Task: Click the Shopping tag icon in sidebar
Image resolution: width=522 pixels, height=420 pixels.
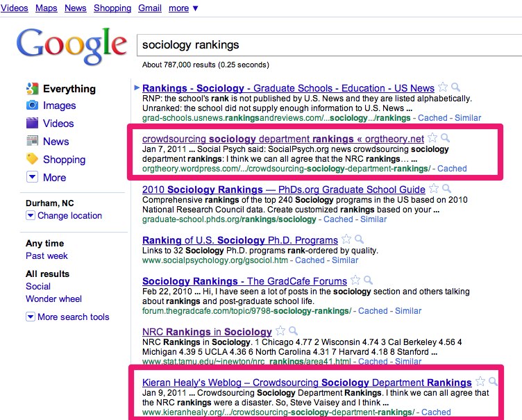Action: pos(33,159)
